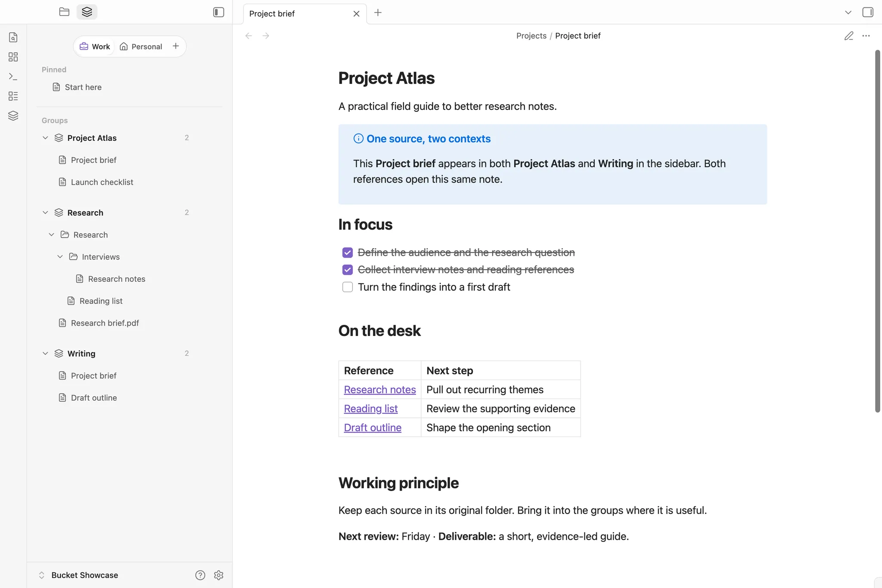The width and height of the screenshot is (882, 588).
Task: Open the three-dot more options menu
Action: [866, 36]
